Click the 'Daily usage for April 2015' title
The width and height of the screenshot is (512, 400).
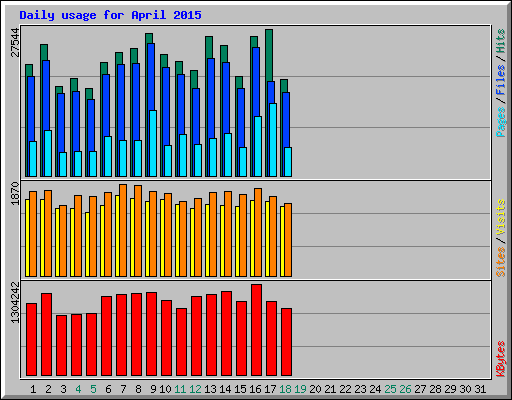(x=110, y=15)
